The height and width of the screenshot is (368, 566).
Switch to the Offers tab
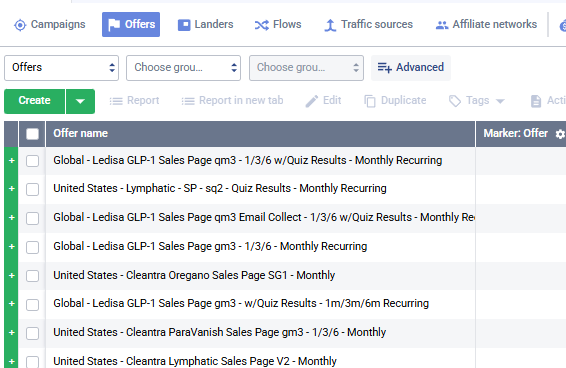click(x=131, y=25)
